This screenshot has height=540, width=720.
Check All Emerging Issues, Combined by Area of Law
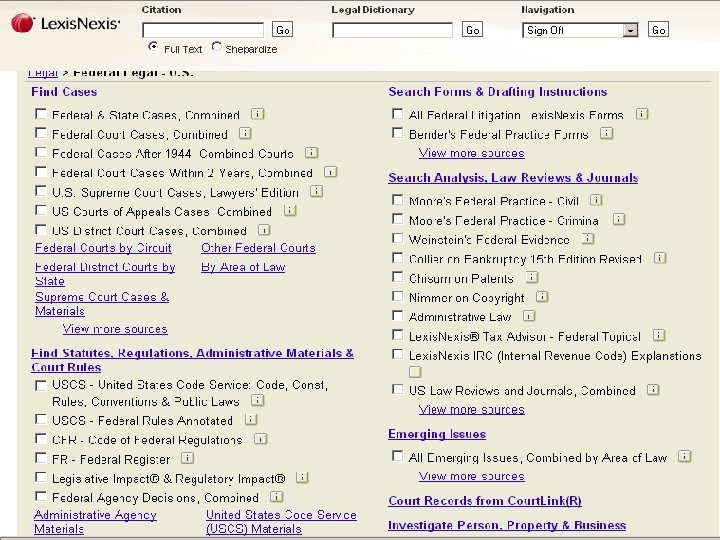398,456
